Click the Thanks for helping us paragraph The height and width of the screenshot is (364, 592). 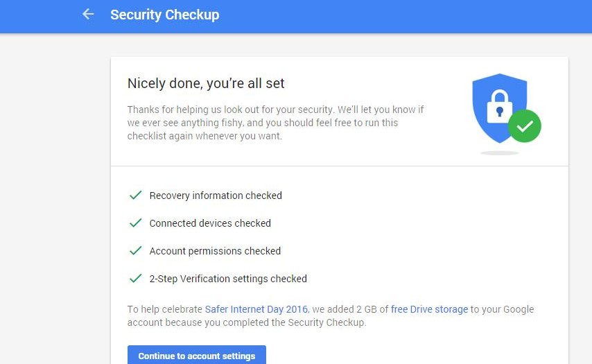point(275,123)
